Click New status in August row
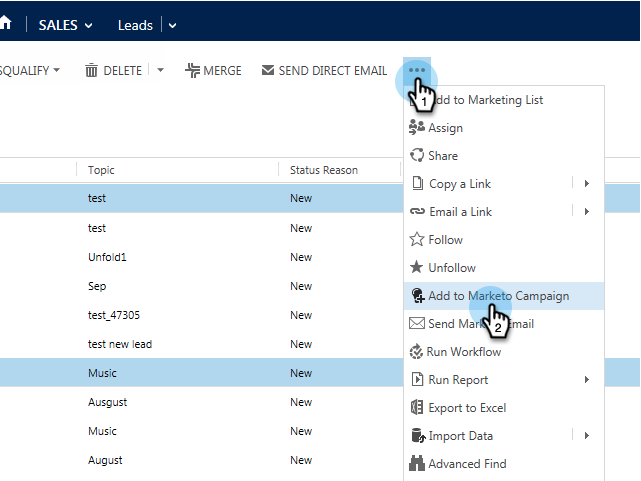 301,460
